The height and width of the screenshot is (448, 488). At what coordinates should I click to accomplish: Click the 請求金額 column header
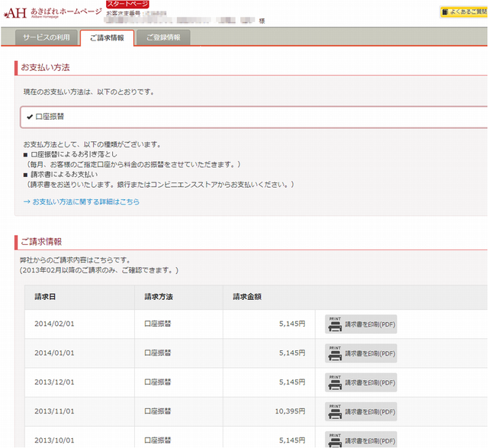tap(248, 297)
